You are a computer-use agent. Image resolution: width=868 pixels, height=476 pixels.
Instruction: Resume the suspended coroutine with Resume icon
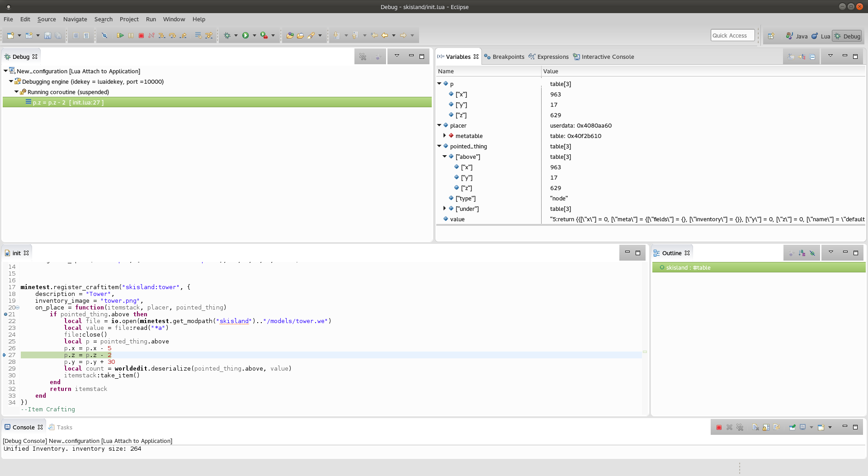tap(120, 35)
